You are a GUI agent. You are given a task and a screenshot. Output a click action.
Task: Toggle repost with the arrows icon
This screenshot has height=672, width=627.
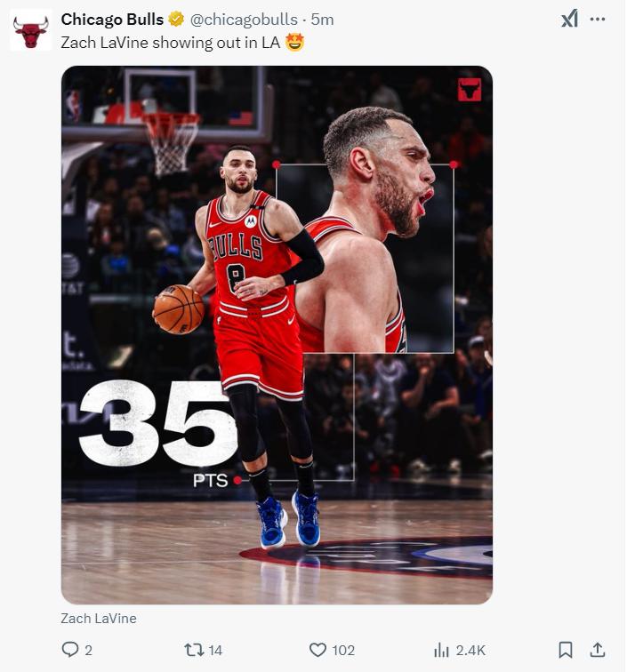pyautogui.click(x=193, y=651)
